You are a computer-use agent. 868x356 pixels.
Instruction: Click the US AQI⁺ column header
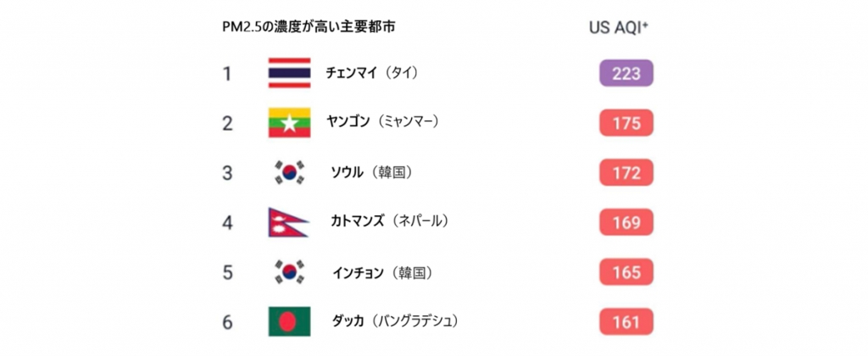(x=619, y=27)
